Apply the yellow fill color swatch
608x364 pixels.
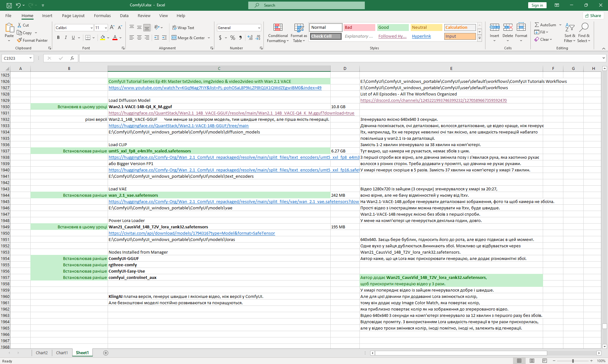pos(103,38)
